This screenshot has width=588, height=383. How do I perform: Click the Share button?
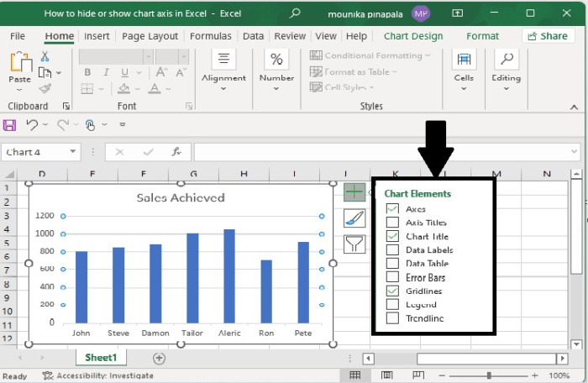tap(549, 36)
